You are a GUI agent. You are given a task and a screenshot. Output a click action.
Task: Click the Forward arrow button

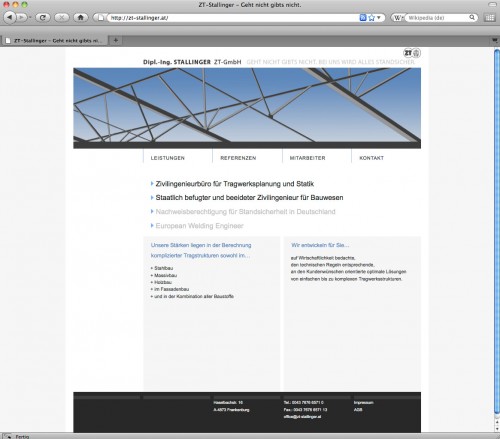(21, 17)
